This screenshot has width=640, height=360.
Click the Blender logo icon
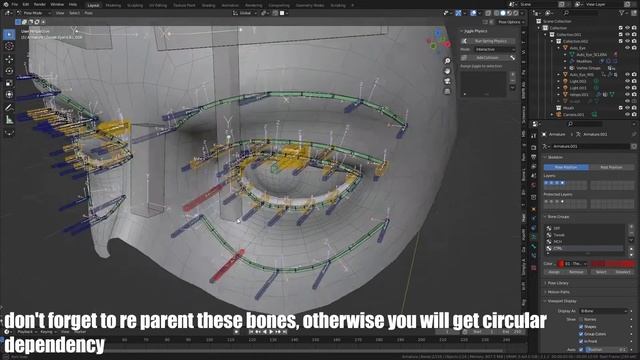[5, 4]
